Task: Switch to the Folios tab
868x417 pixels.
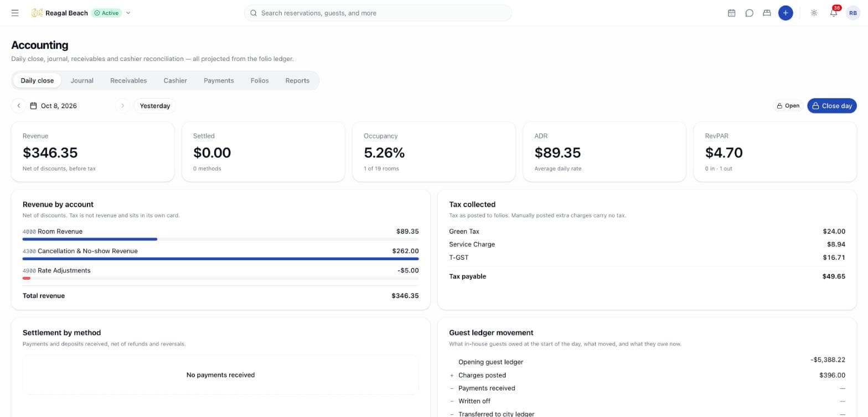Action: (x=260, y=80)
